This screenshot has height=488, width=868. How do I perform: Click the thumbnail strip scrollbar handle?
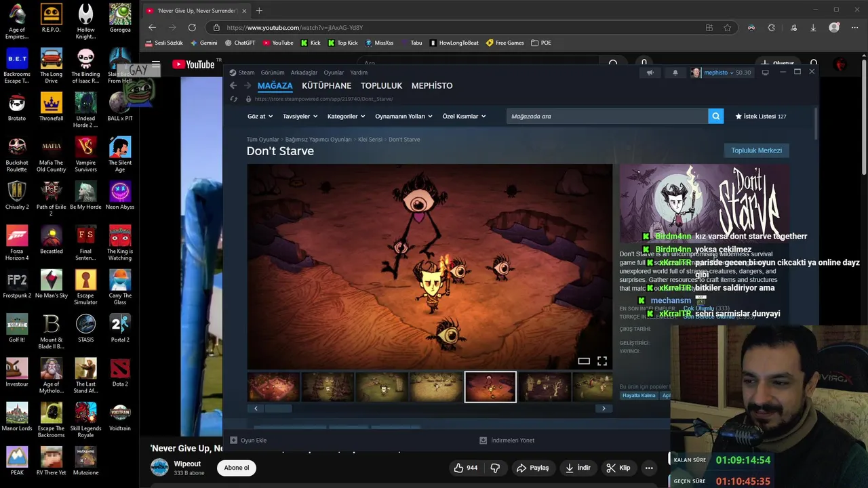pyautogui.click(x=278, y=408)
